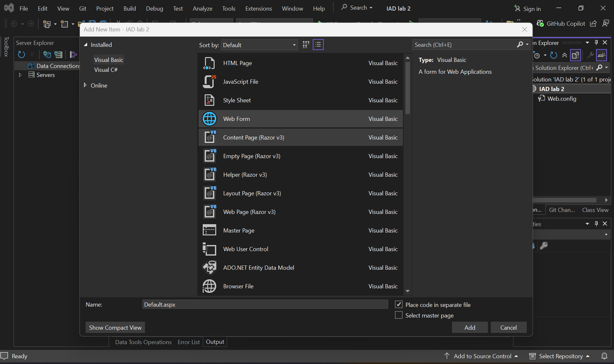Click Add New Item icon in main toolbar

64,24
